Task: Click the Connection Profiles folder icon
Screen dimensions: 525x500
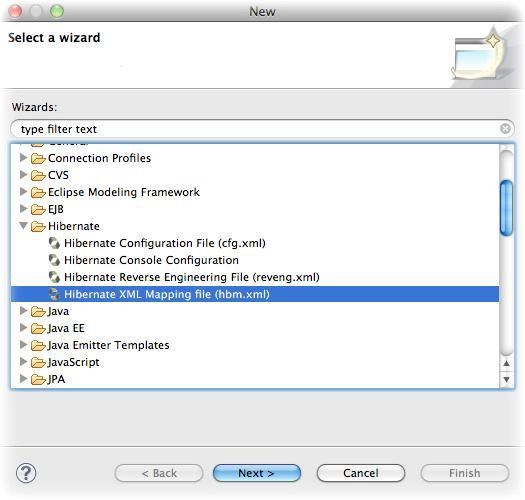Action: point(38,158)
